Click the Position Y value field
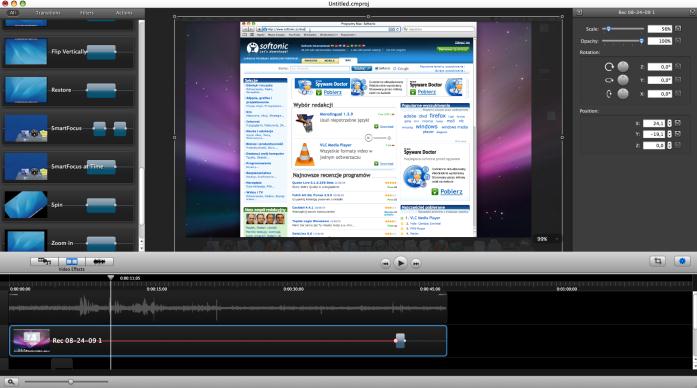 click(654, 134)
